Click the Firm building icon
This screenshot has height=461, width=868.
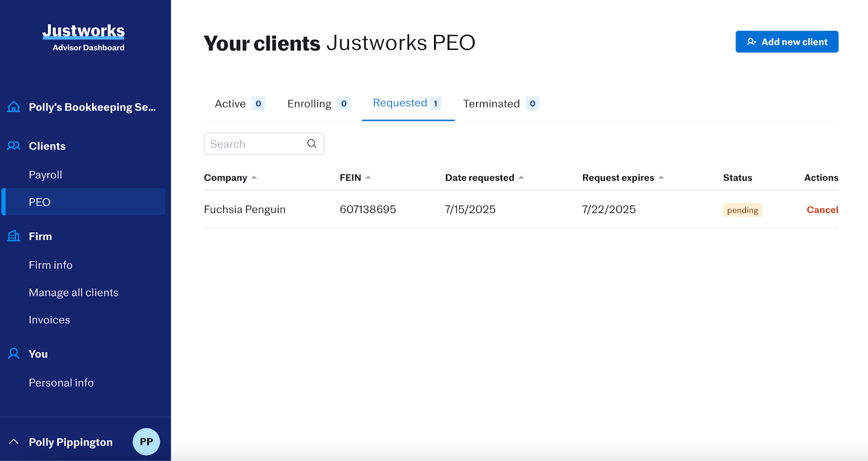pyautogui.click(x=14, y=236)
